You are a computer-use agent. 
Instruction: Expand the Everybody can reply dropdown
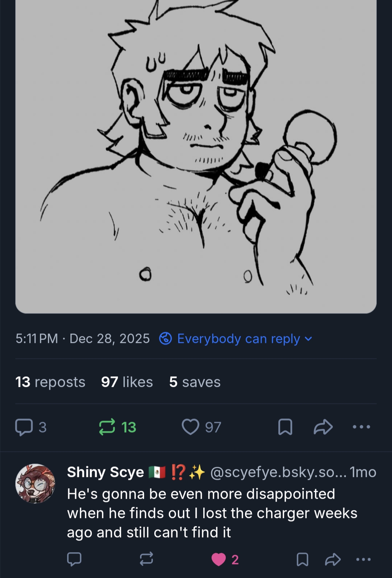point(309,339)
